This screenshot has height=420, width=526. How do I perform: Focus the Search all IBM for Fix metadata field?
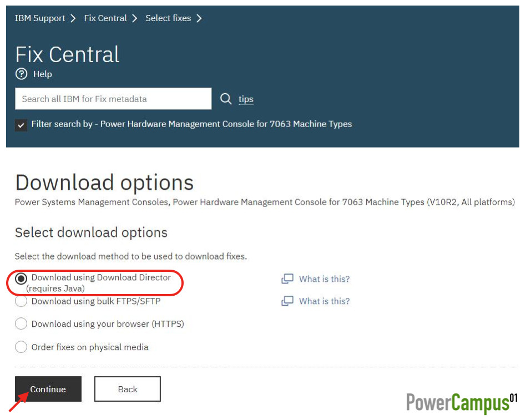coord(113,99)
